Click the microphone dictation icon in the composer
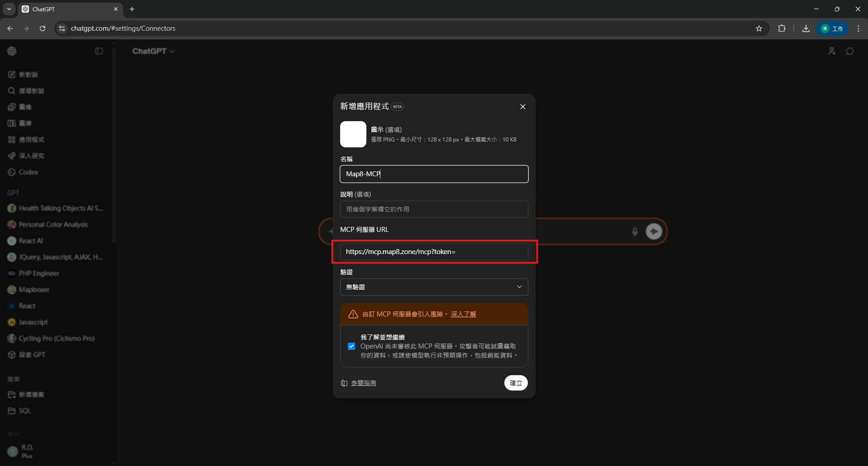 pyautogui.click(x=635, y=231)
